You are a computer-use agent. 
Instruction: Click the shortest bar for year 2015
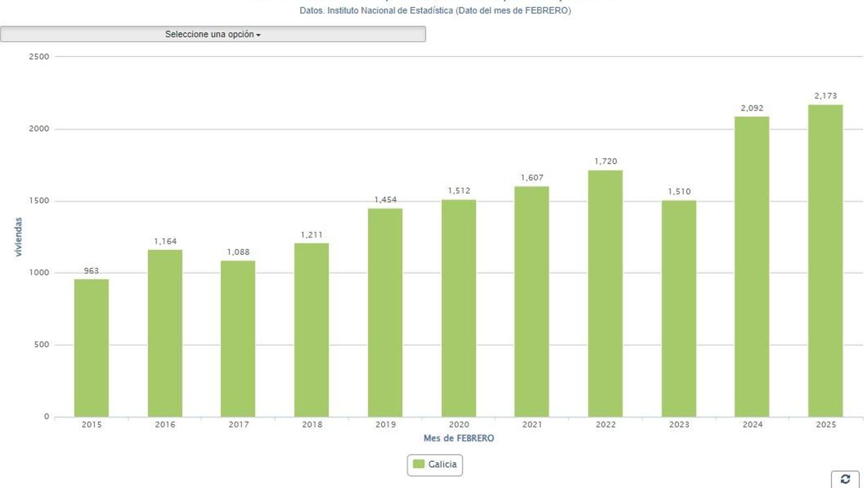(x=92, y=347)
